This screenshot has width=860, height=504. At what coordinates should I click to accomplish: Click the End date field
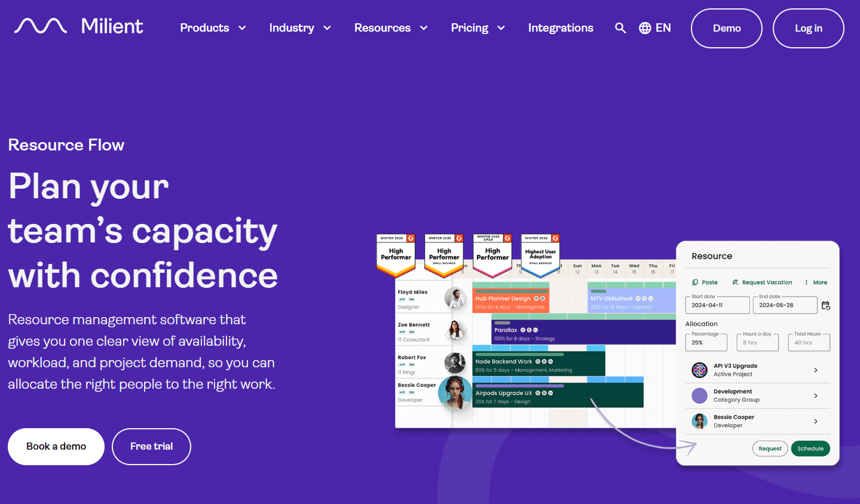click(x=785, y=305)
